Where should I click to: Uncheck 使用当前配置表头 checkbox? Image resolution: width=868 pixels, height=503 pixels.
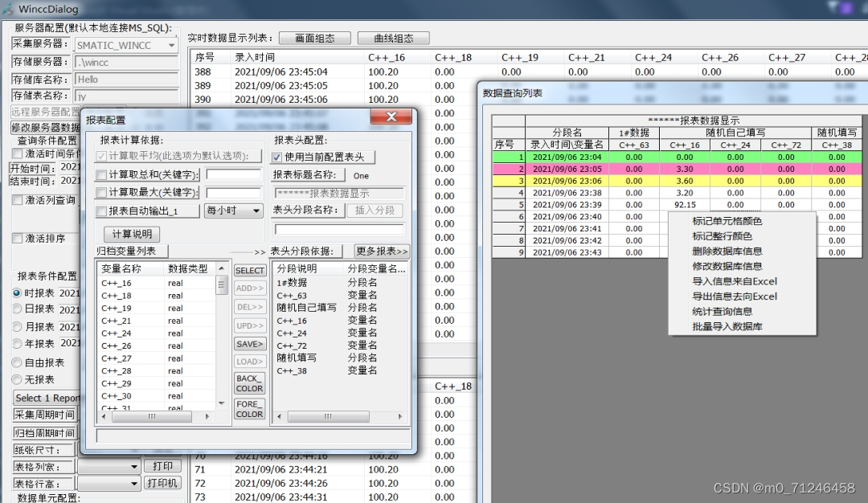click(x=276, y=157)
